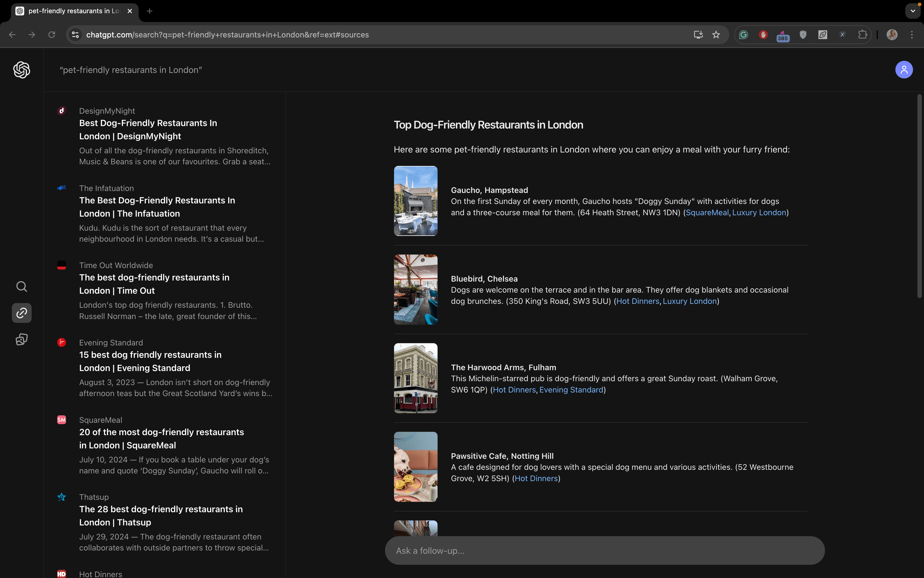Select the pet-friendly restaurants browser tab
This screenshot has width=924, height=578.
[x=75, y=11]
